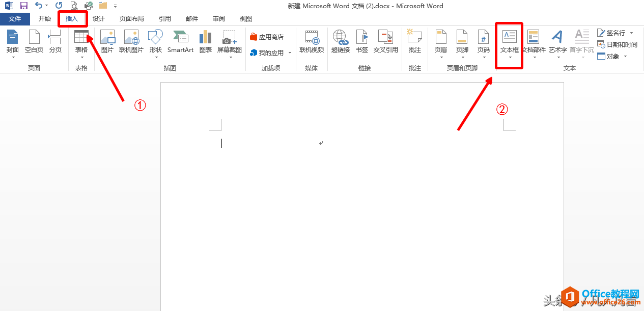This screenshot has height=311, width=644.
Task: Switch to the Mailings (邮件) tab
Action: pyautogui.click(x=192, y=19)
